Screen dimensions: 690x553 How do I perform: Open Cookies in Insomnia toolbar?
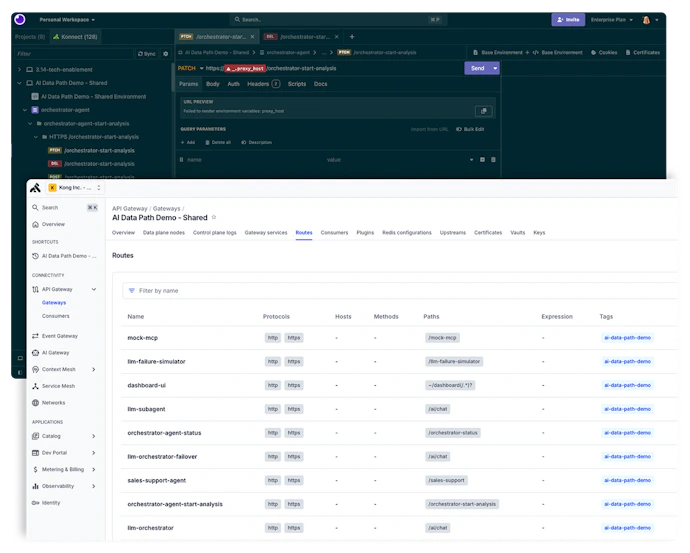[604, 52]
